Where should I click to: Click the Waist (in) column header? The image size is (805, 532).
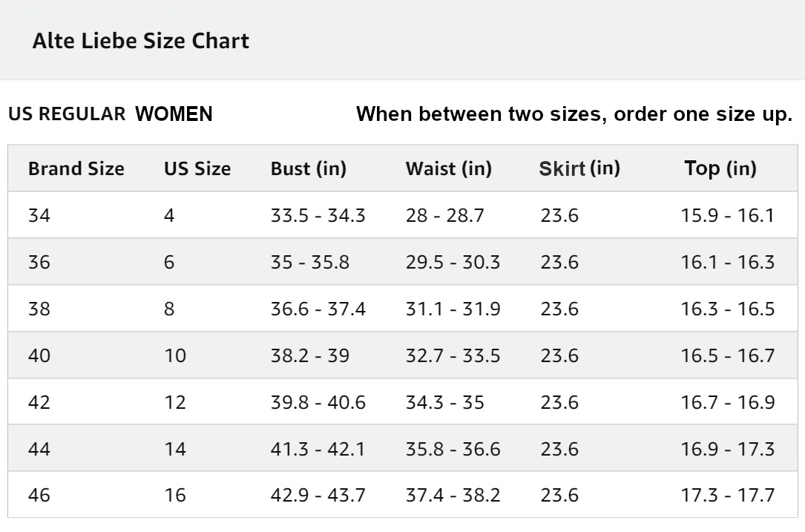(x=449, y=169)
